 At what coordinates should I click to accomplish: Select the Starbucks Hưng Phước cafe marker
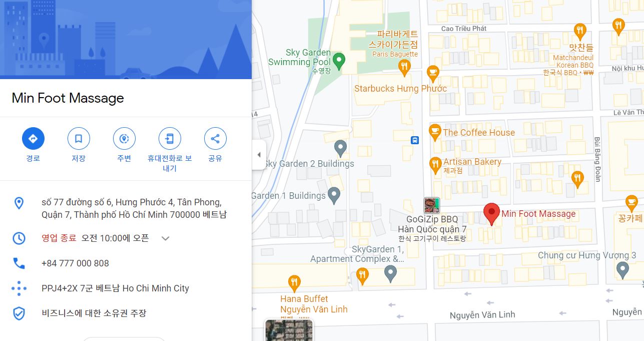pos(433,73)
